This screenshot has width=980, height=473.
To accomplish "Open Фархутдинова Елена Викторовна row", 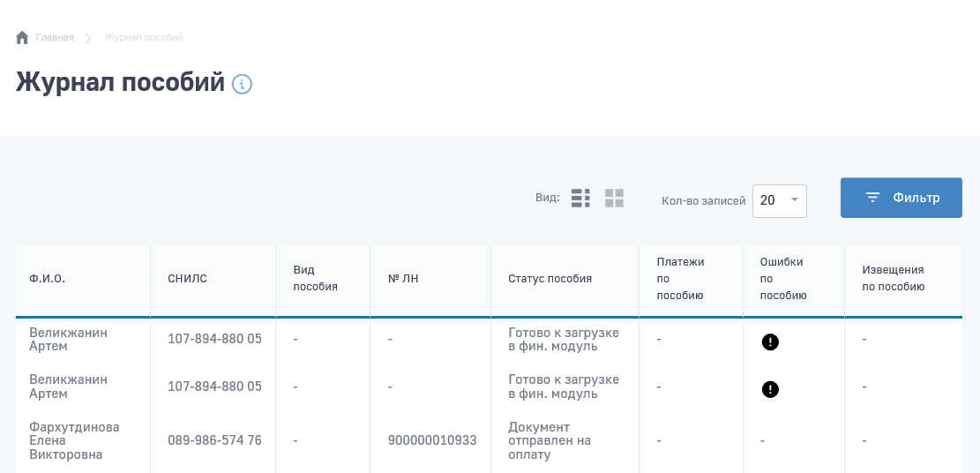I will click(74, 440).
